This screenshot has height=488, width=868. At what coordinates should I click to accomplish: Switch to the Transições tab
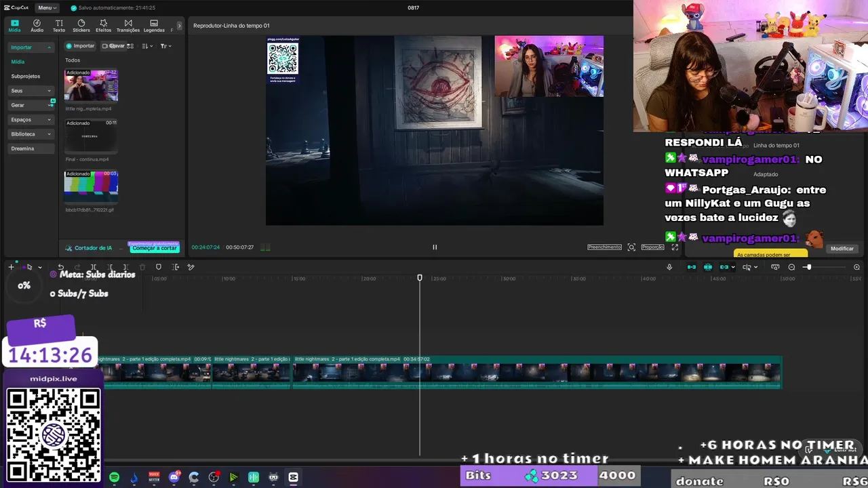tap(128, 26)
